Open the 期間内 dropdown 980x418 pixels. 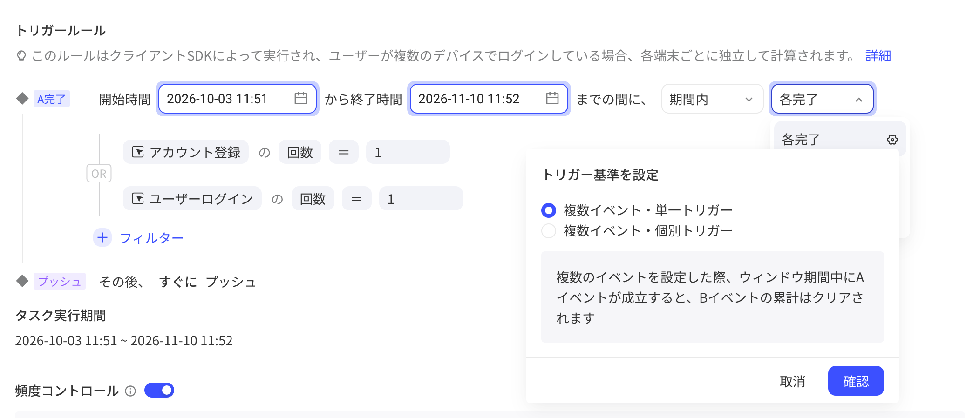tap(712, 99)
